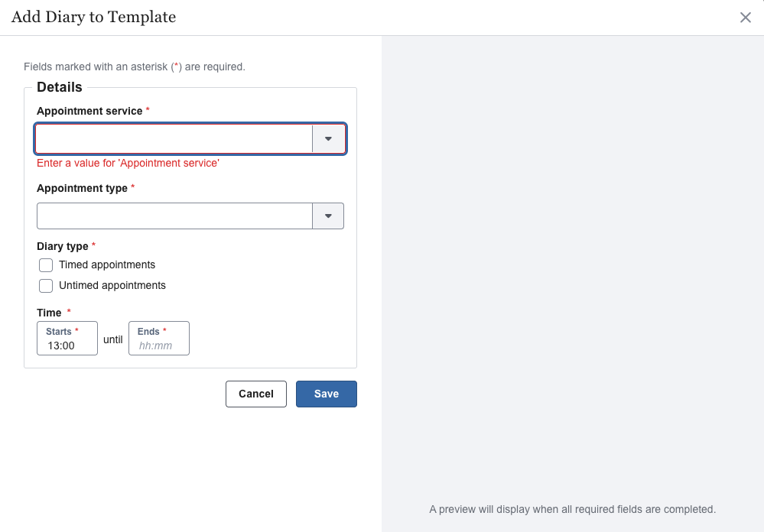Click the 'Timed appointments' label text
Viewport: 764px width, 532px height.
(107, 265)
